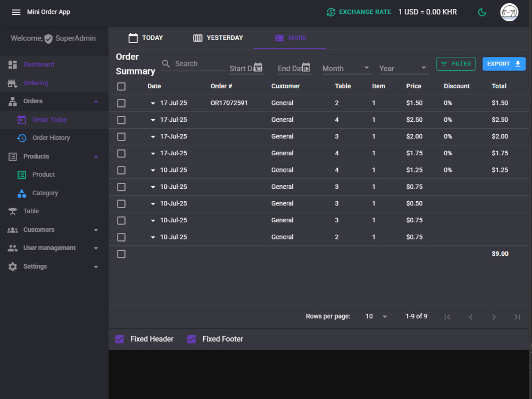Expand the OR17072591 row details arrow
Image resolution: width=532 pixels, height=399 pixels.
[153, 103]
